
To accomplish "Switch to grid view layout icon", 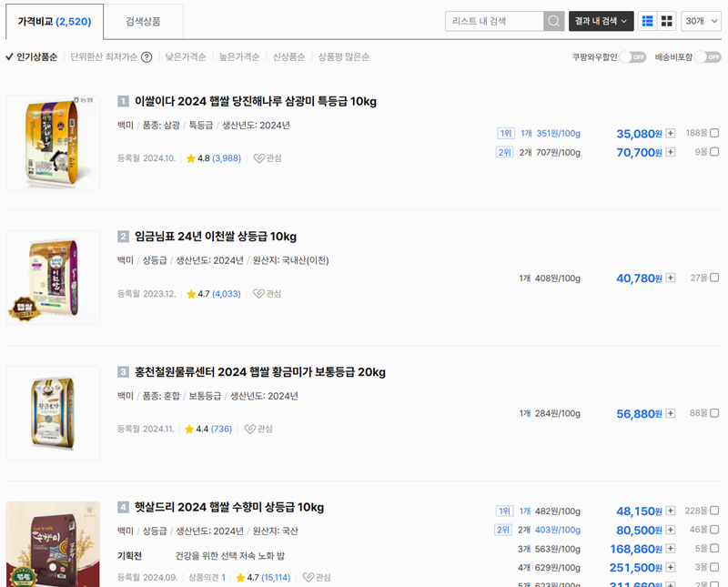I will coord(667,21).
